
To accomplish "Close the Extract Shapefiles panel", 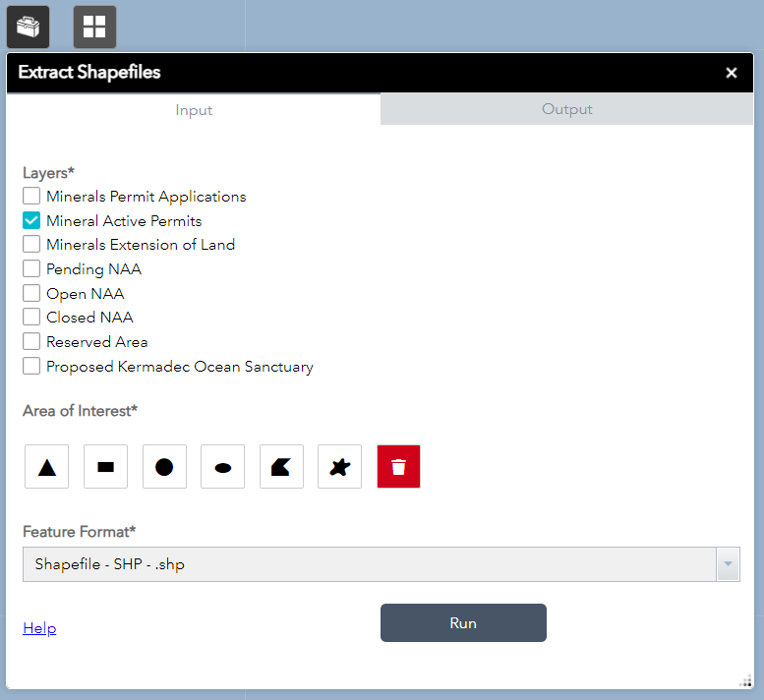I will point(731,73).
